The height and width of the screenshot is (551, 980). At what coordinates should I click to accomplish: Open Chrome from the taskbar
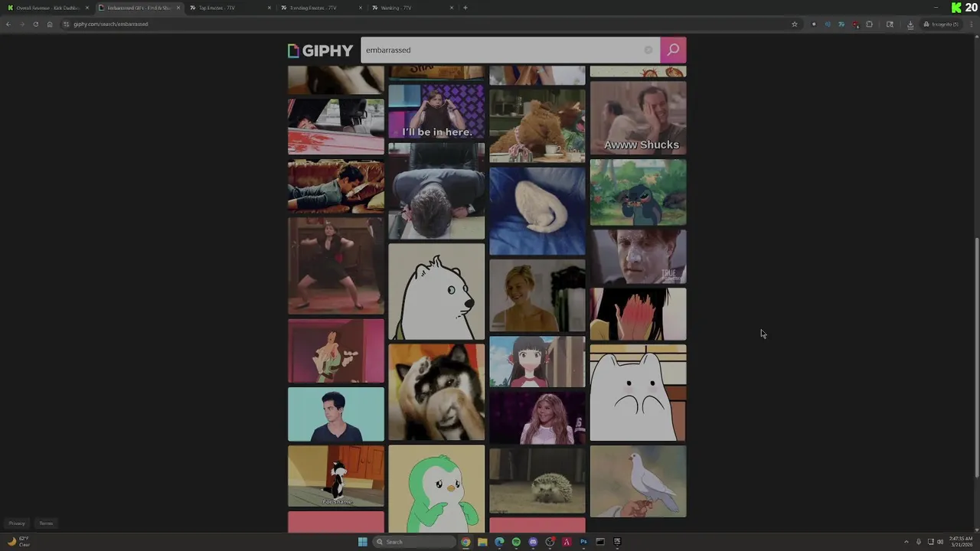point(465,542)
